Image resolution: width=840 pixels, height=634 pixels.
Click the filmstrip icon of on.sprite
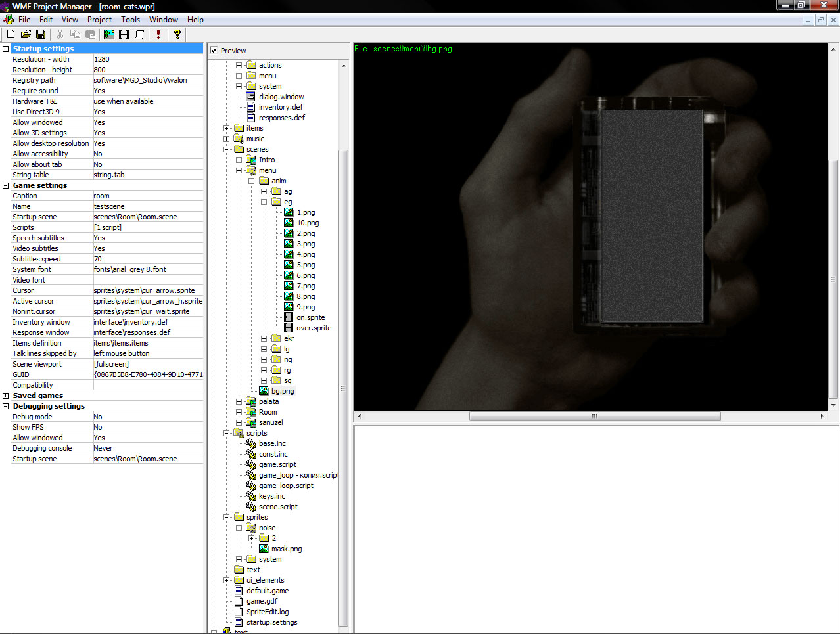point(289,317)
